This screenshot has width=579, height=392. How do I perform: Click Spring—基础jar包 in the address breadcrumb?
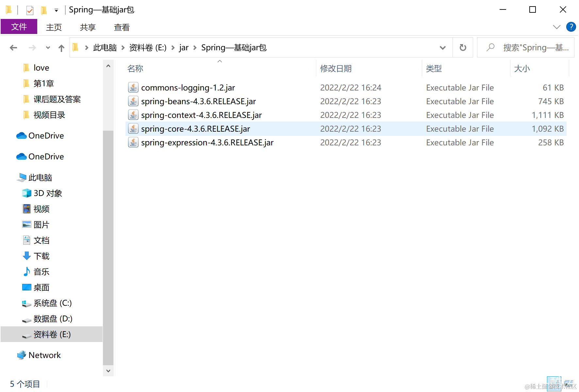(234, 48)
